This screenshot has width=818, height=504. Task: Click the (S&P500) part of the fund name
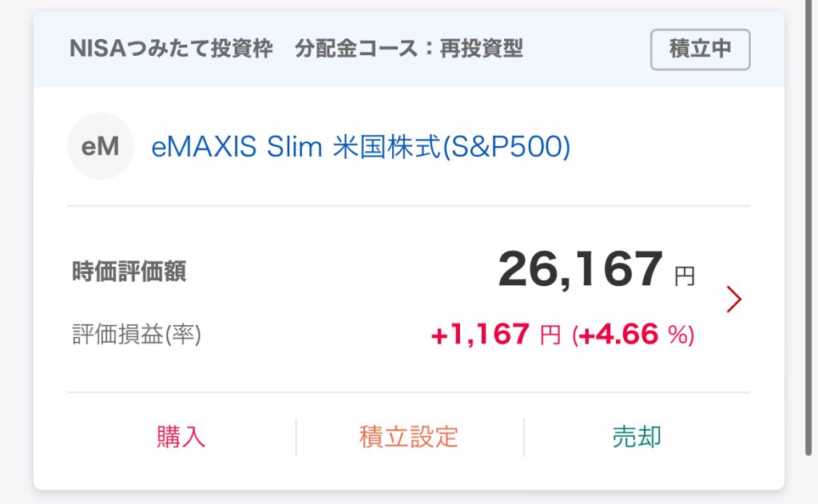click(506, 148)
